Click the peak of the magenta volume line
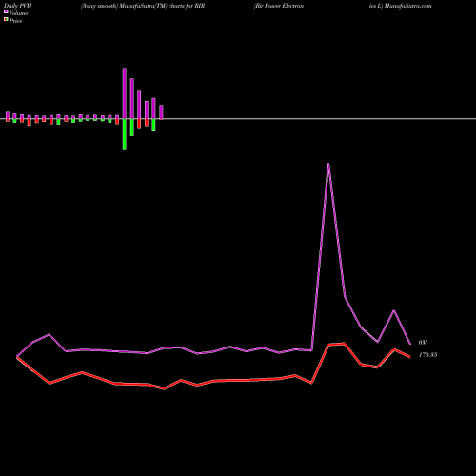This screenshot has height=476, width=476. pos(328,164)
